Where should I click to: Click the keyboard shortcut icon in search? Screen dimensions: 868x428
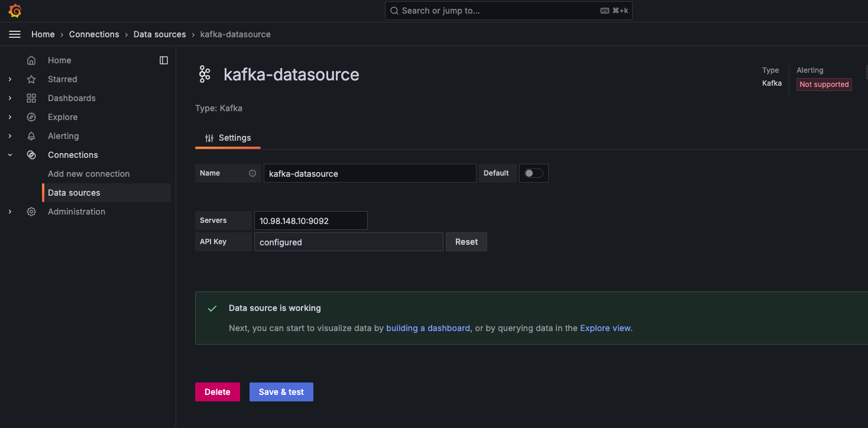click(x=605, y=11)
